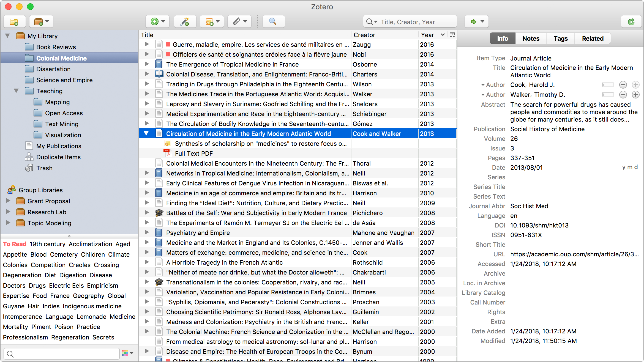Select the Colonial Medicine library folder
The width and height of the screenshot is (644, 362).
click(x=61, y=58)
